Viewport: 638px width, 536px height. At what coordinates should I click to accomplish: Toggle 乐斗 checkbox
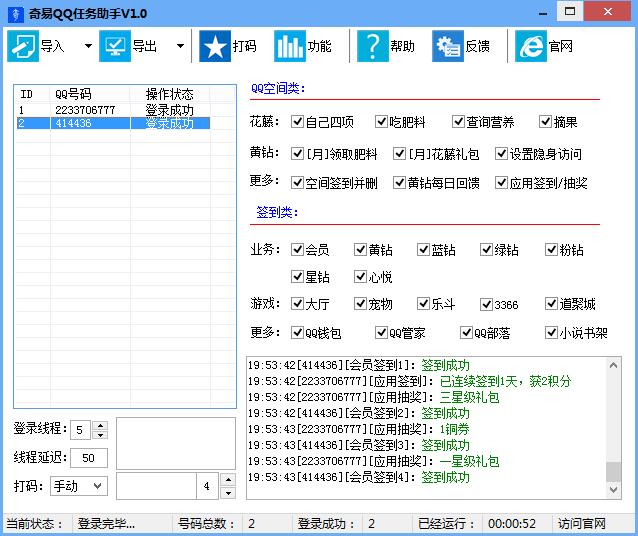tap(424, 304)
